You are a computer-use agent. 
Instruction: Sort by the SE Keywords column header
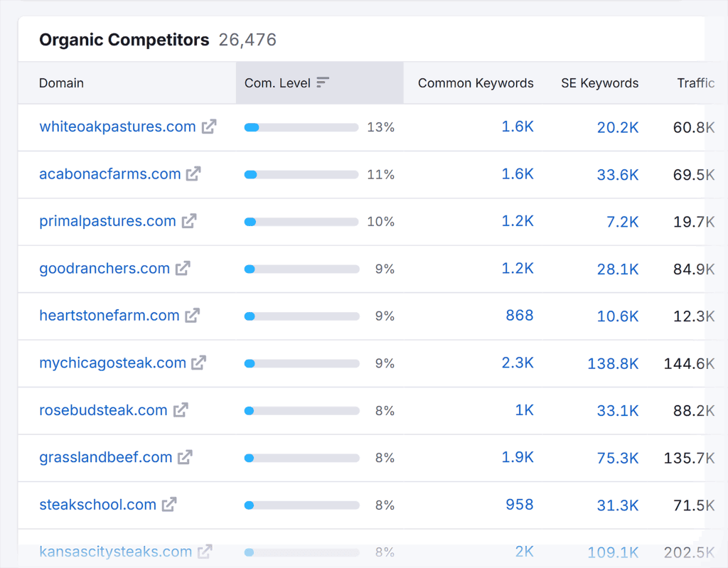pos(599,82)
